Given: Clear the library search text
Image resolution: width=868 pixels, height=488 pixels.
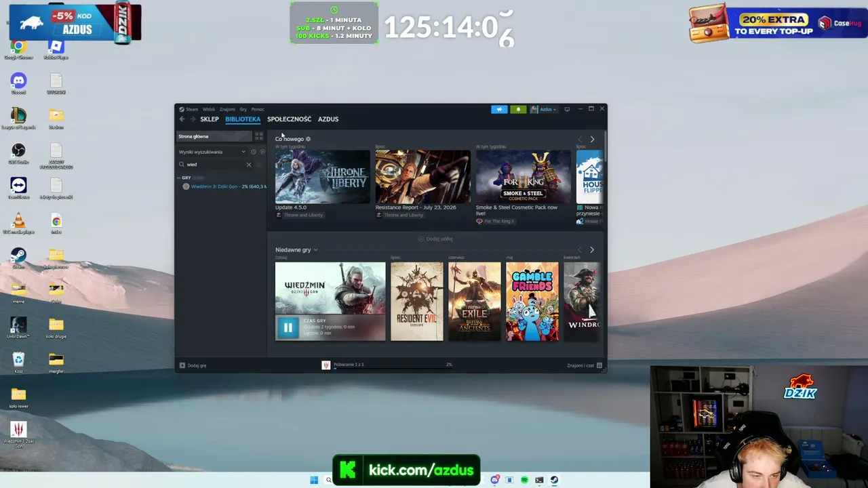Looking at the screenshot, I should coord(248,165).
